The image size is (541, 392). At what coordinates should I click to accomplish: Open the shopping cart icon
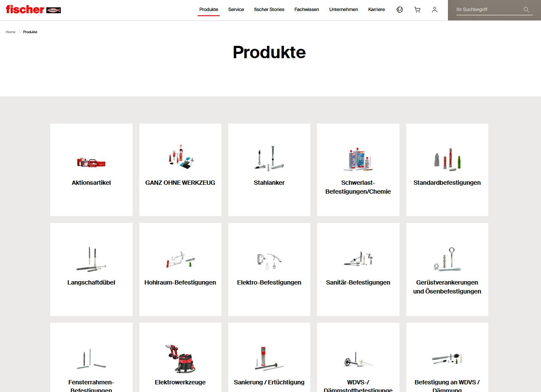[x=417, y=10]
